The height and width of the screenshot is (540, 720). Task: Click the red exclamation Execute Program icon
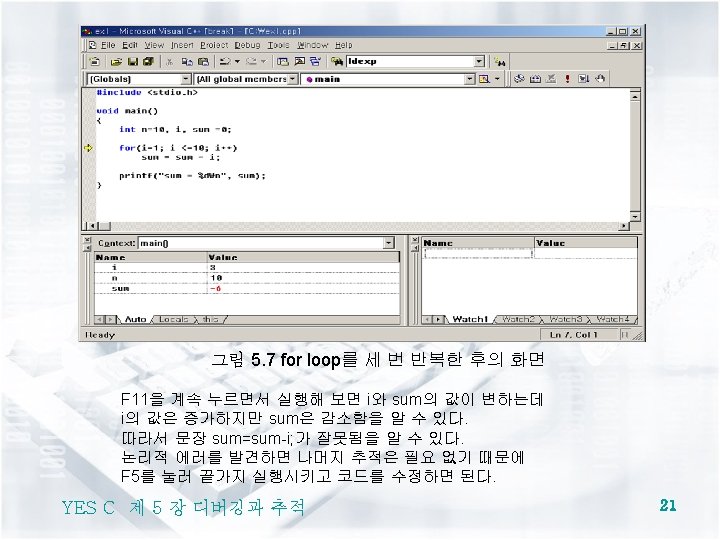coord(568,79)
